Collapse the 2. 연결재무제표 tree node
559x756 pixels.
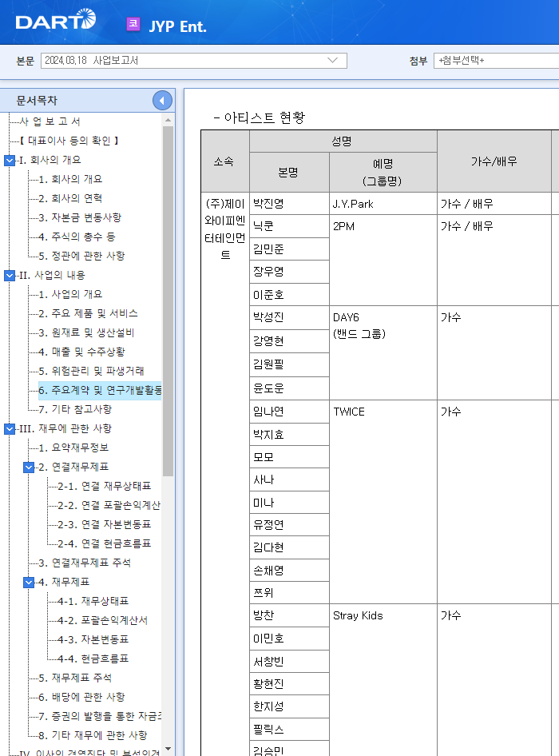tap(29, 467)
